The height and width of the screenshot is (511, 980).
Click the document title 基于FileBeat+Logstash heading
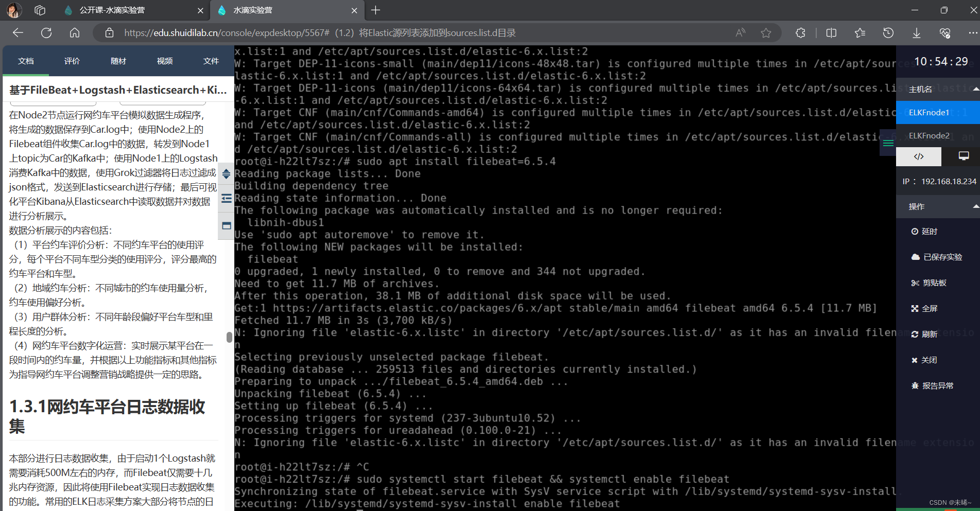[x=118, y=90]
